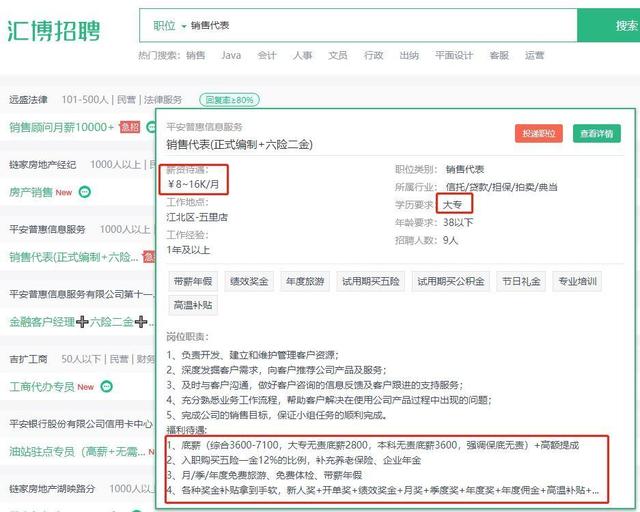Click experience text 1年及以上
The height and width of the screenshot is (512, 640).
coord(188,250)
